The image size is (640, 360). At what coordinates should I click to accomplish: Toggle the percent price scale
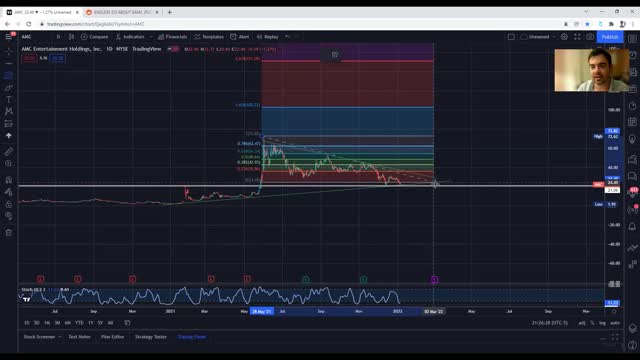592,323
